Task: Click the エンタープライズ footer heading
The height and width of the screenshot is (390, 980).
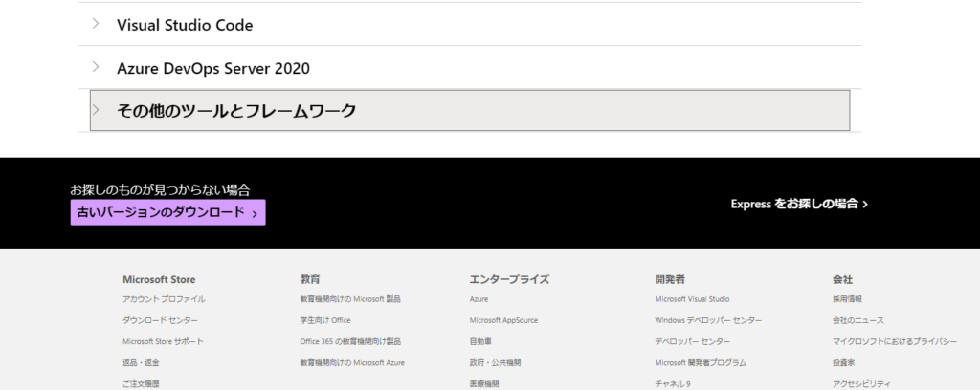Action: pyautogui.click(x=509, y=279)
